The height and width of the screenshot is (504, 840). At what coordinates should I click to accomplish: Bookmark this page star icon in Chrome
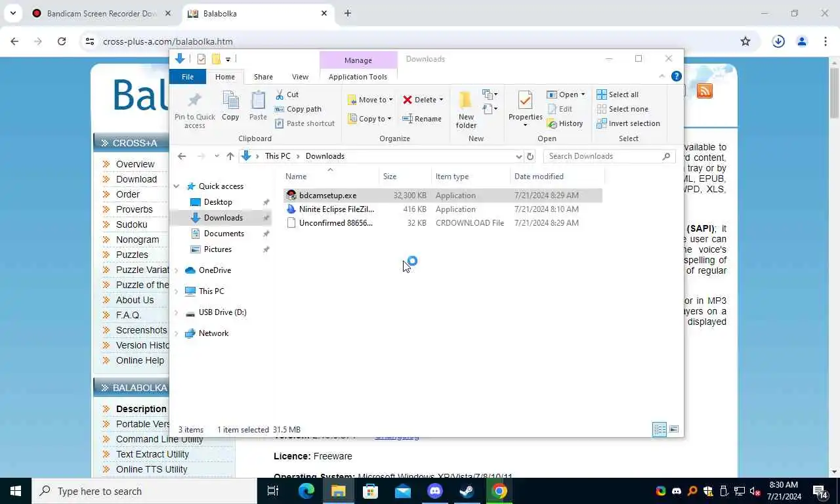click(745, 41)
